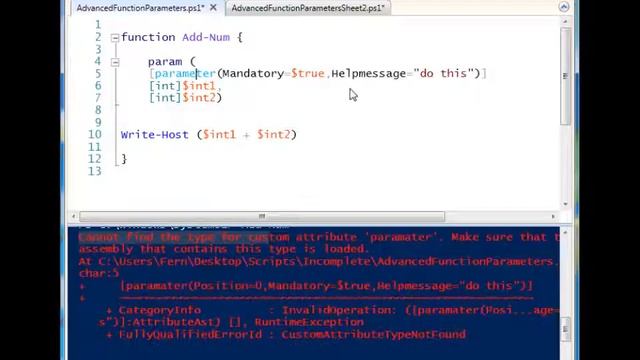The width and height of the screenshot is (640, 360).
Task: Click the 'function' keyword on line 2
Action: coord(148,37)
